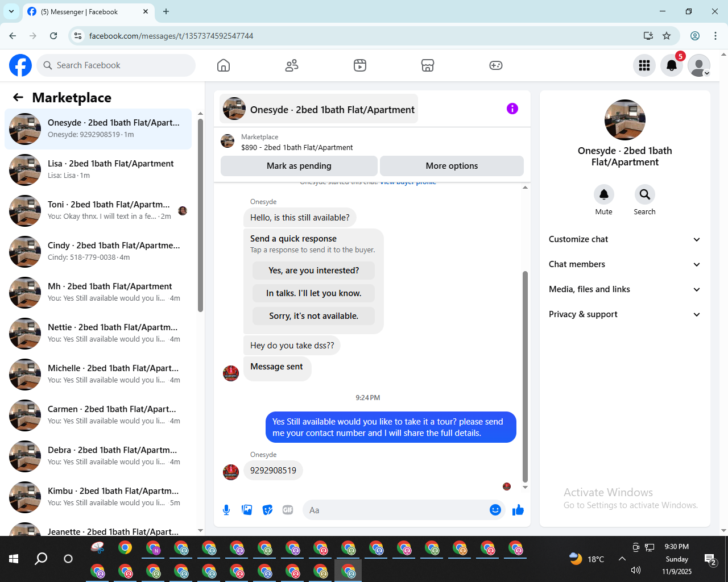Open the browser tab search dropdown arrow

coord(11,11)
